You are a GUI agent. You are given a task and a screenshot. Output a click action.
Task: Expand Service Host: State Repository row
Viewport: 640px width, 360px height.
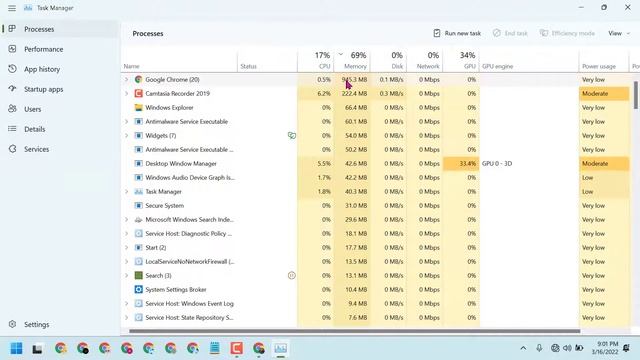pos(127,318)
